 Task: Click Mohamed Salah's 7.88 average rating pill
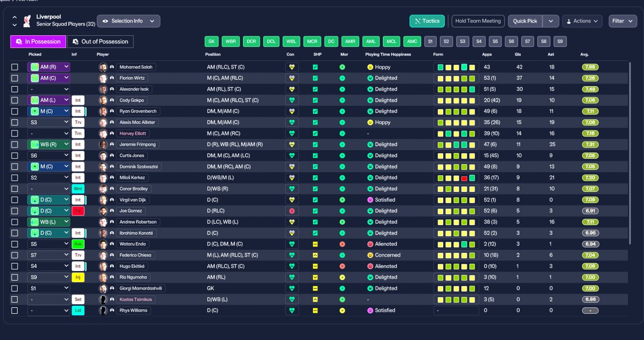coord(590,67)
